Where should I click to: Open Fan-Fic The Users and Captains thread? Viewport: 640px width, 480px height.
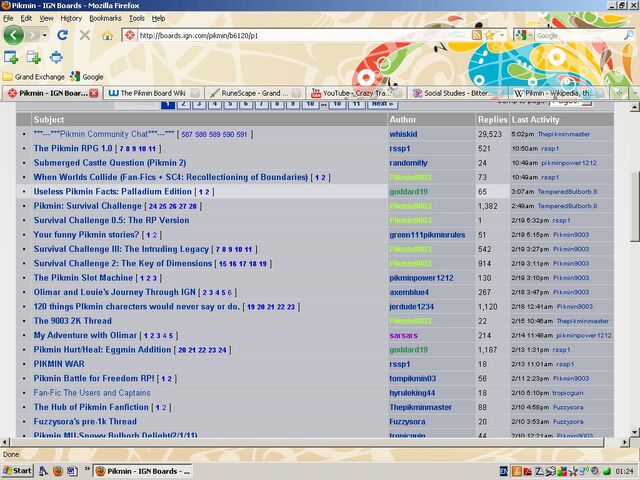pos(92,393)
